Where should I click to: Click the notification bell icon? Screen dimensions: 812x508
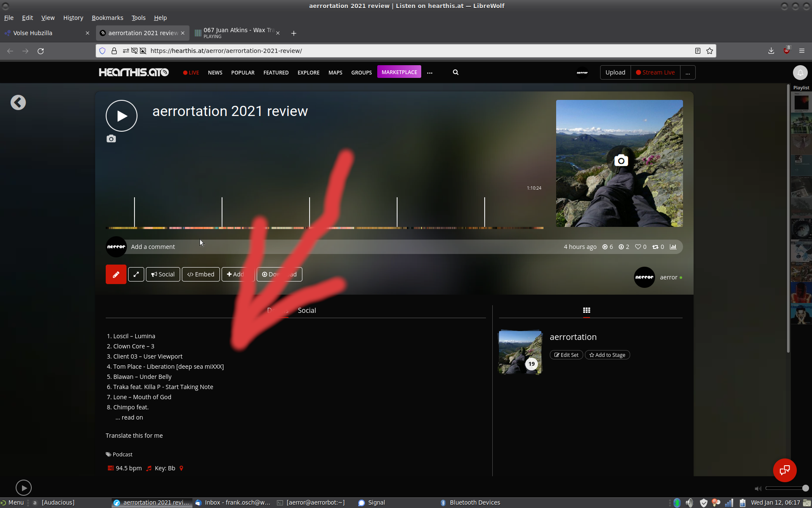[x=800, y=72]
